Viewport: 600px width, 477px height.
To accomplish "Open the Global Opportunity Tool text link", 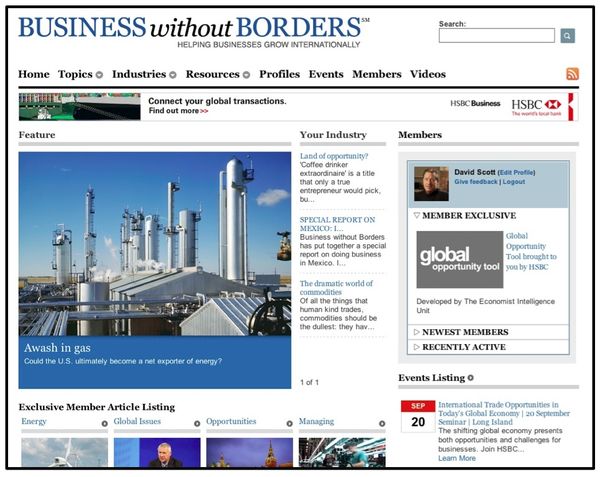I will [531, 251].
